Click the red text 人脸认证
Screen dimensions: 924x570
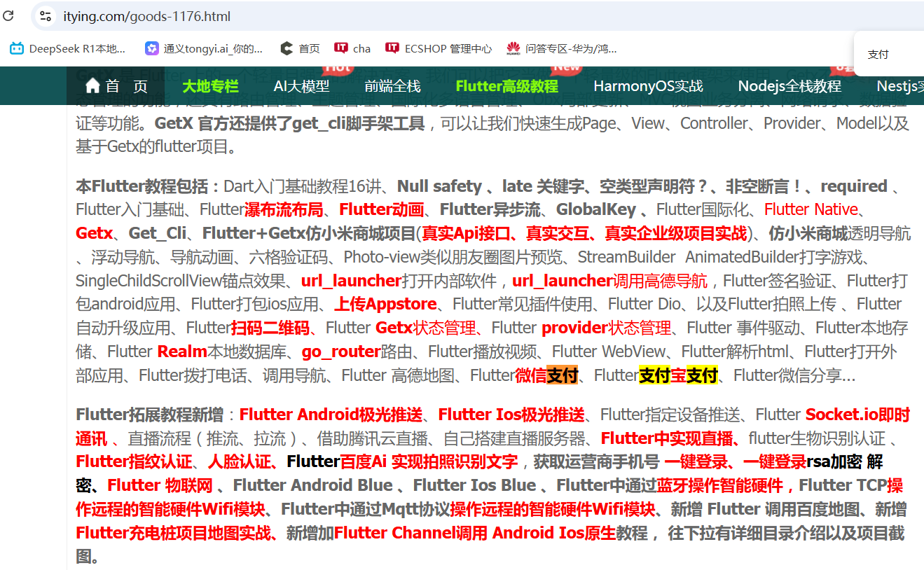239,462
